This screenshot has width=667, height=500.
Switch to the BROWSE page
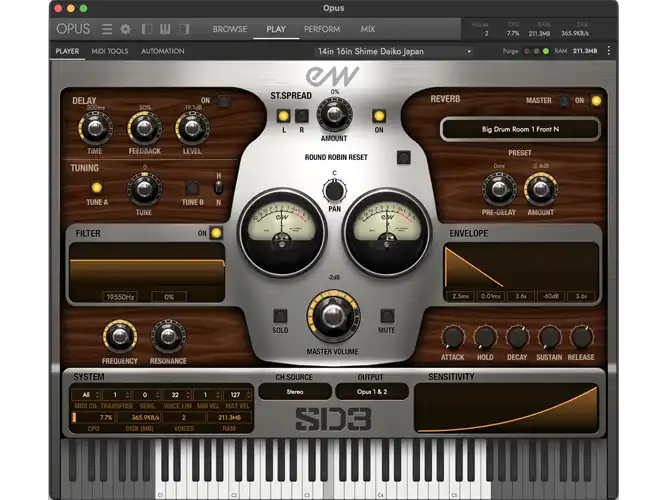[x=230, y=29]
